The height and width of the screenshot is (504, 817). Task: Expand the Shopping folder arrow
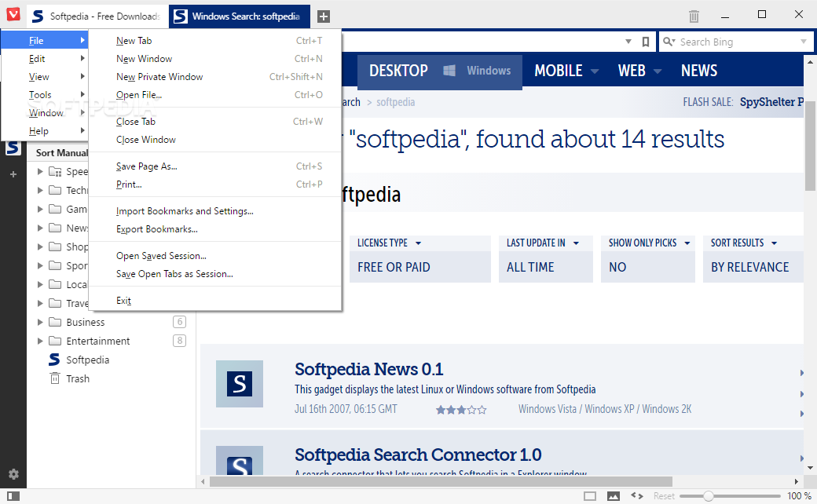[x=40, y=247]
